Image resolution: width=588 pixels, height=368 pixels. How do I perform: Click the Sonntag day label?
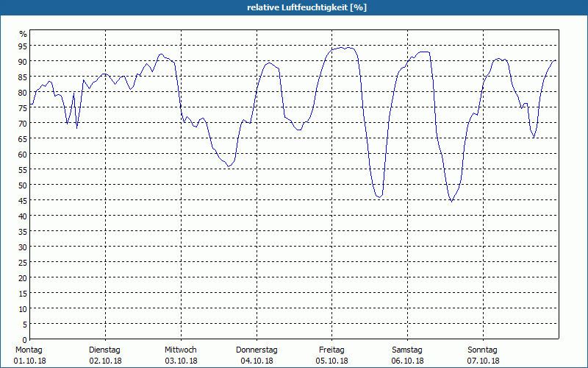coord(483,350)
